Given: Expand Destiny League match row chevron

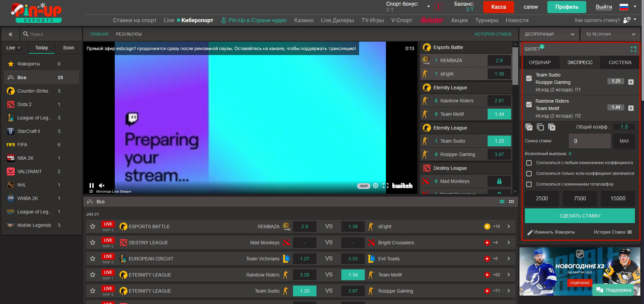Looking at the screenshot, I should 509,243.
